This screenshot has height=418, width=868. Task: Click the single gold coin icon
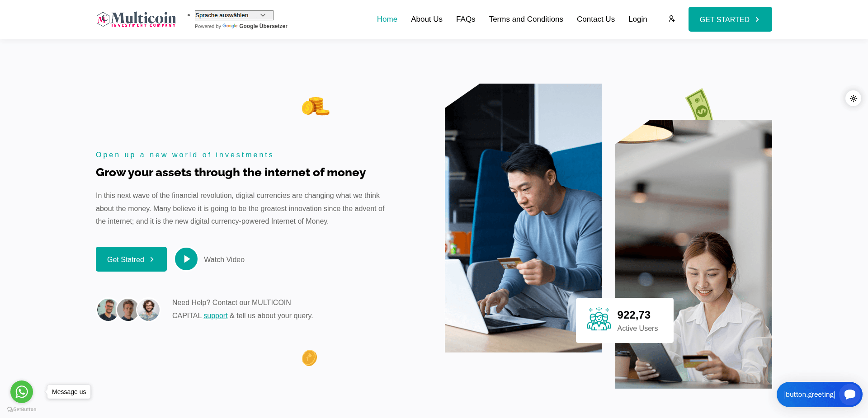(x=309, y=358)
